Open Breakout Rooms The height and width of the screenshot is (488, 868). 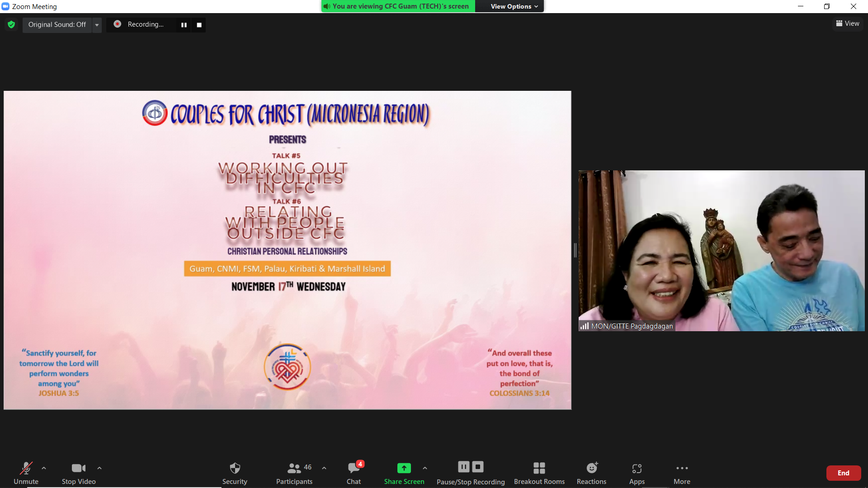pyautogui.click(x=539, y=473)
